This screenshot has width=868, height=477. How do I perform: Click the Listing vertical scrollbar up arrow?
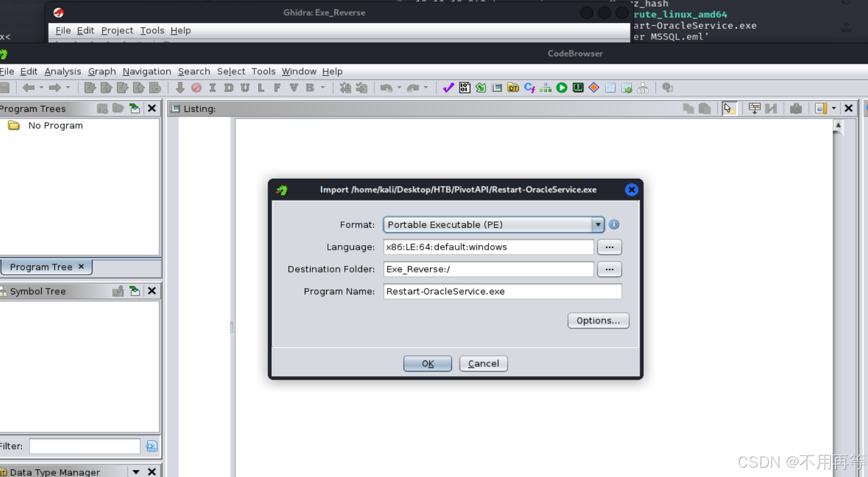838,125
